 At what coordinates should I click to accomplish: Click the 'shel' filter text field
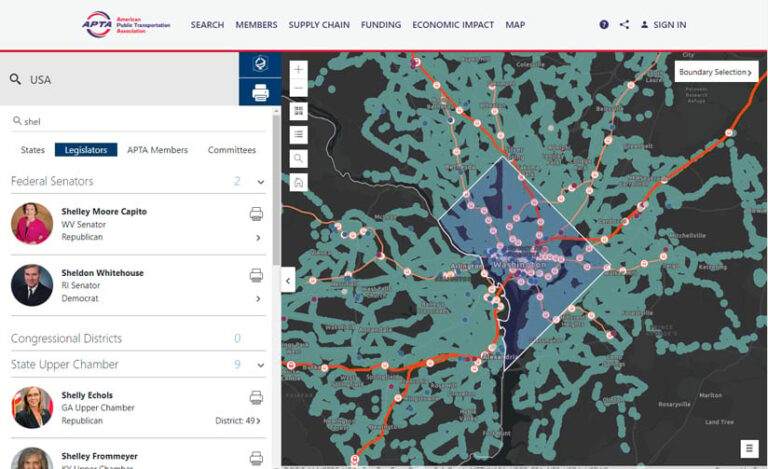(139, 121)
